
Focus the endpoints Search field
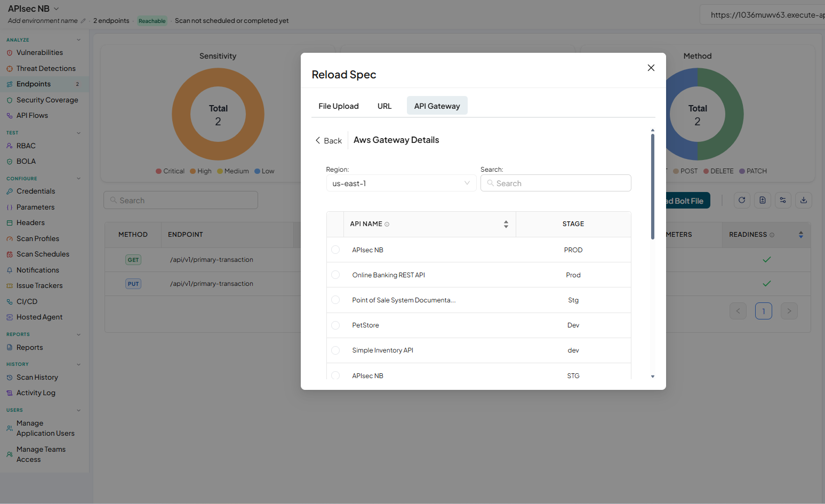coord(181,201)
